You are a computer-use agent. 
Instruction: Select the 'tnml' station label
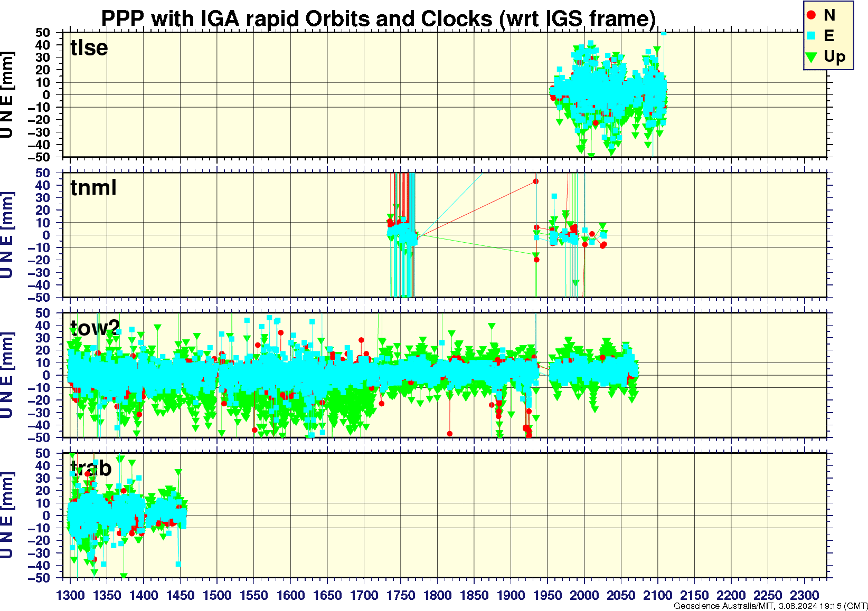point(93,188)
